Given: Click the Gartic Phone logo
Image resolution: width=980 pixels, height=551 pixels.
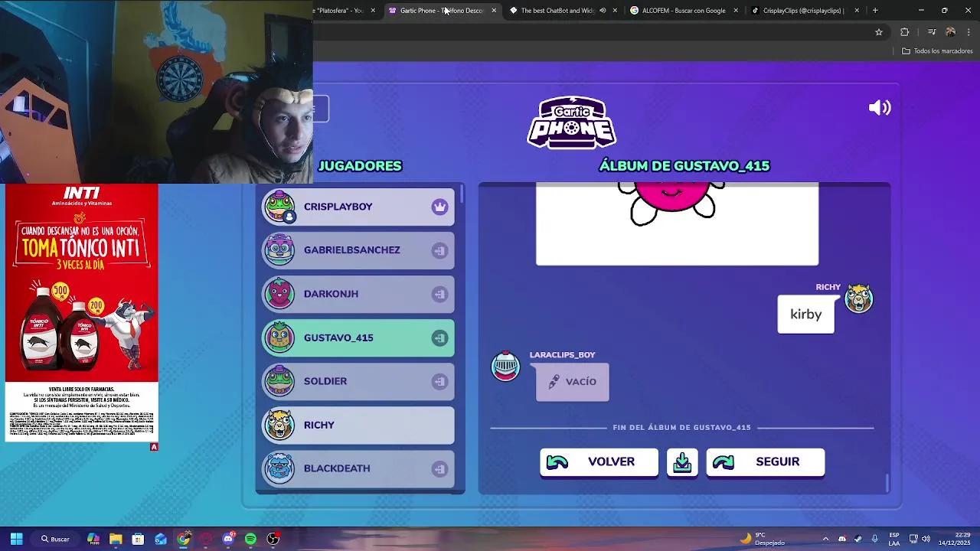Looking at the screenshot, I should point(572,122).
